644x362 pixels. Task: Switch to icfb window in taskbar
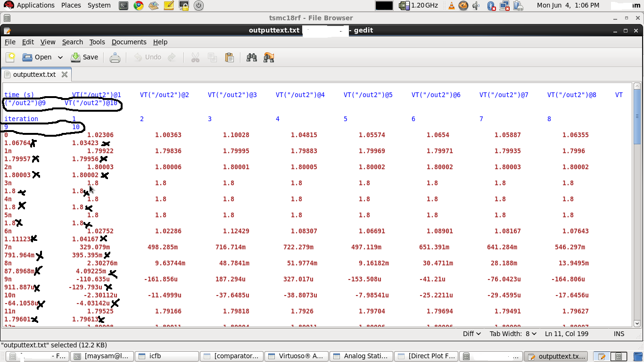(166, 356)
